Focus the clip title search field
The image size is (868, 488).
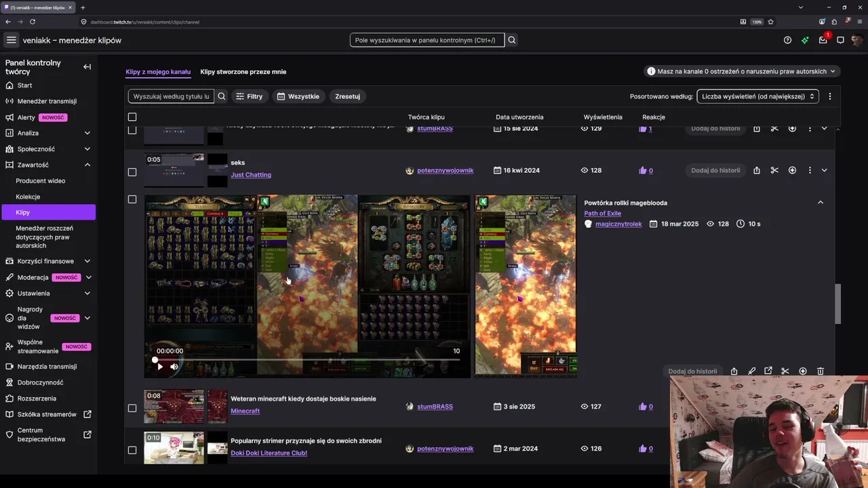(171, 96)
